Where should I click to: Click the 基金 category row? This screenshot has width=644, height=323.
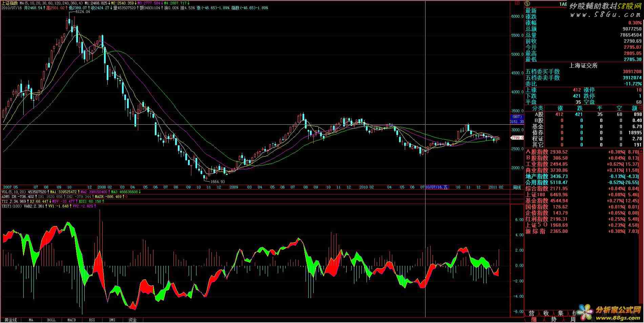[584, 126]
